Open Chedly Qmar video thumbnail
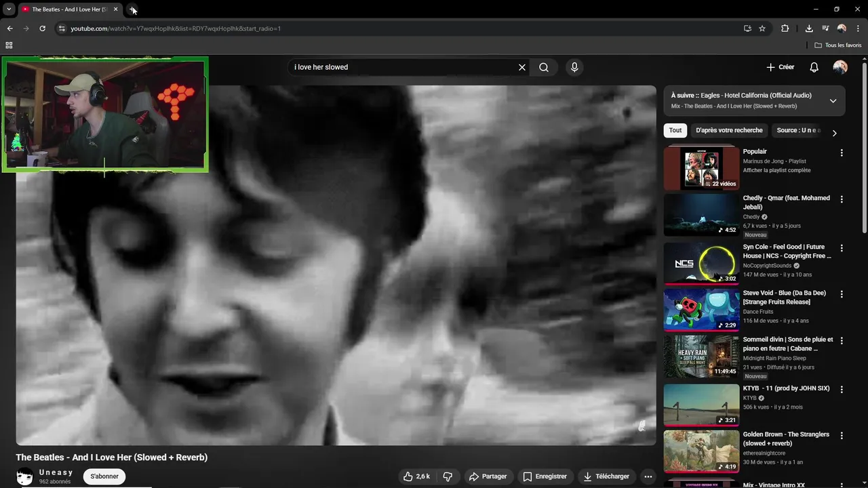Image resolution: width=868 pixels, height=488 pixels. coord(701,215)
